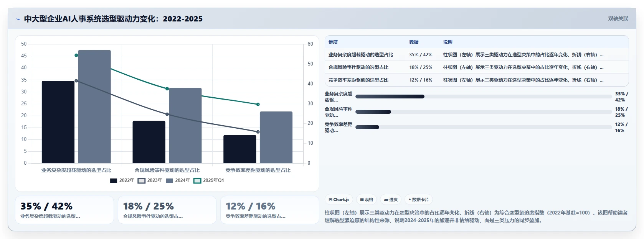Toggle the 2023年 legend swatch

click(x=142, y=181)
